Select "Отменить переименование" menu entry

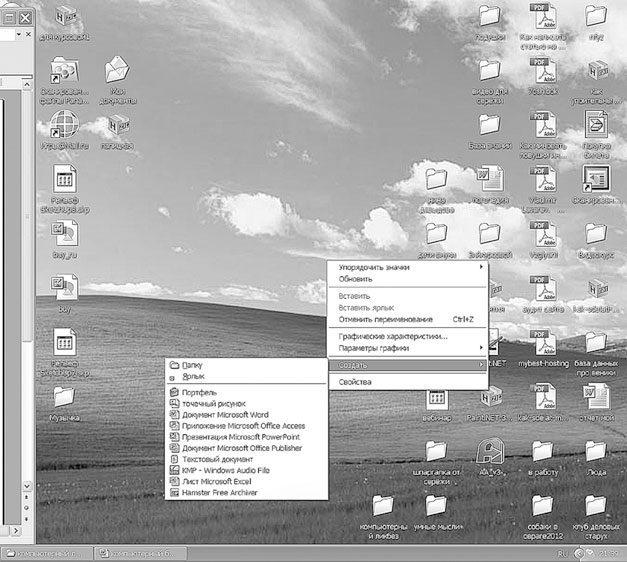[x=408, y=319]
